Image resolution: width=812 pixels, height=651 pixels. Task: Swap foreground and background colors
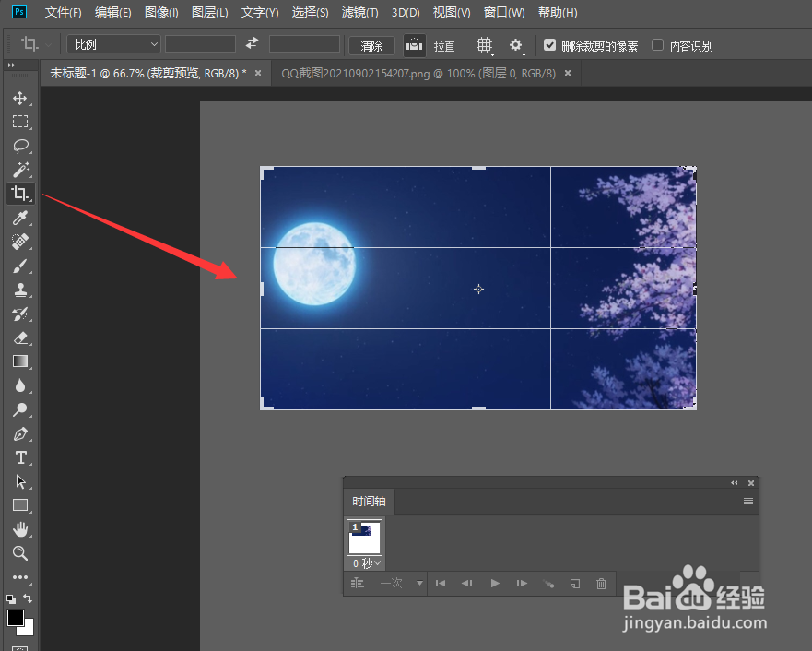tap(28, 598)
